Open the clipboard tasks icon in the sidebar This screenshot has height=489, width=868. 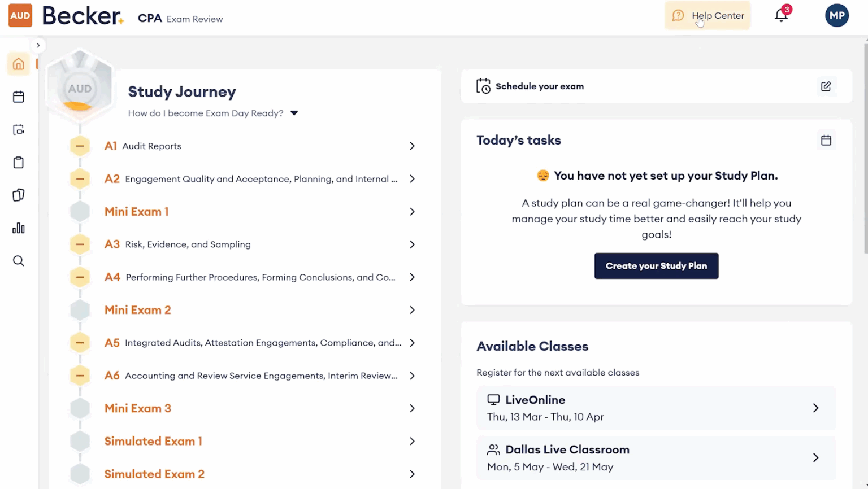18,162
